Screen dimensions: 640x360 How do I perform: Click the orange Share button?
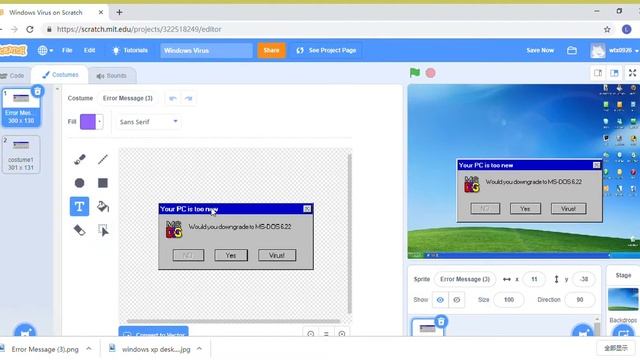pyautogui.click(x=271, y=50)
